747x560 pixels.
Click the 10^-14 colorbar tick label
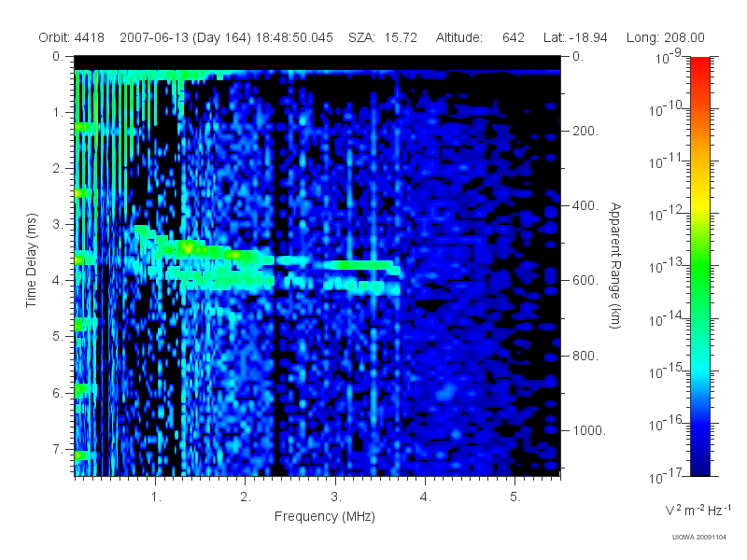click(x=667, y=319)
